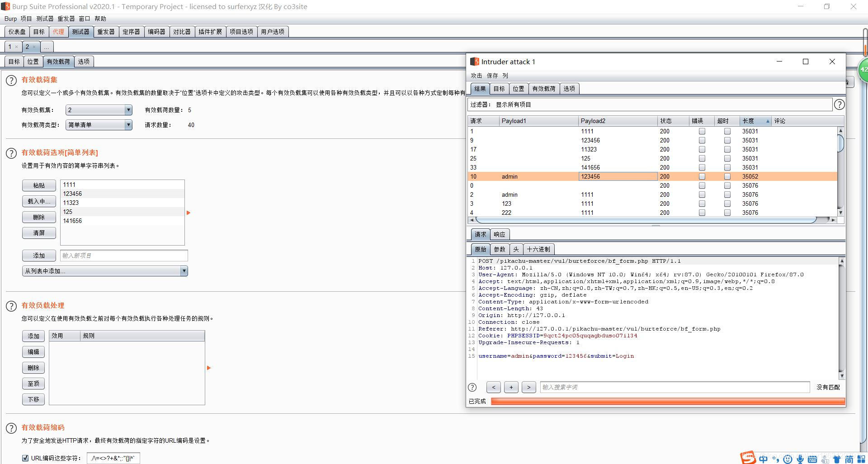Switch simplified Chinese mode icon

coord(849,459)
